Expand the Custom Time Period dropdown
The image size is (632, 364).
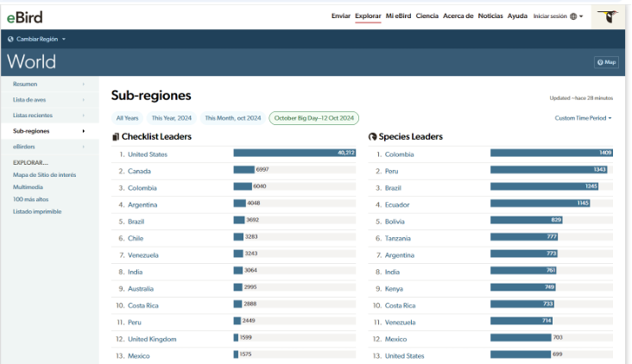pos(583,118)
